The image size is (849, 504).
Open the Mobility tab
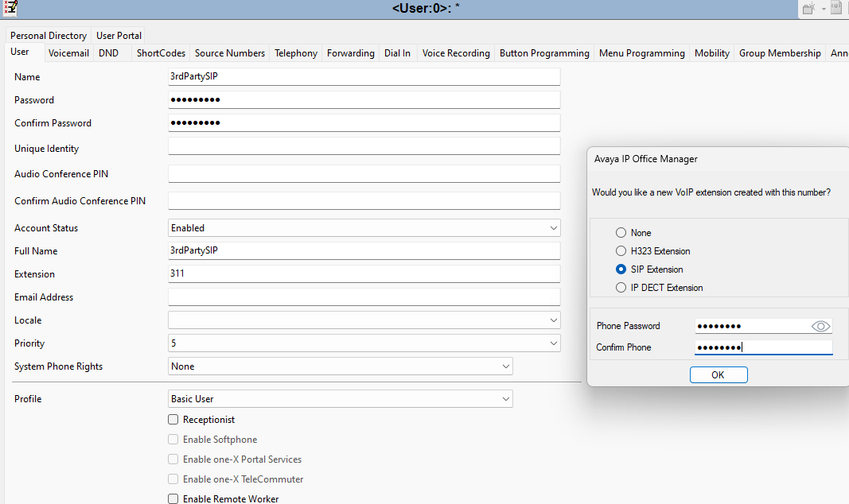(712, 53)
